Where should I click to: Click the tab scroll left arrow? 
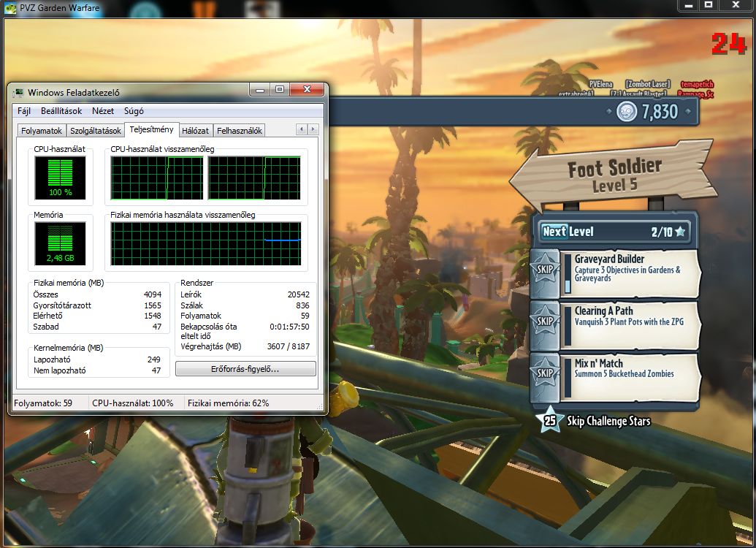[x=302, y=129]
